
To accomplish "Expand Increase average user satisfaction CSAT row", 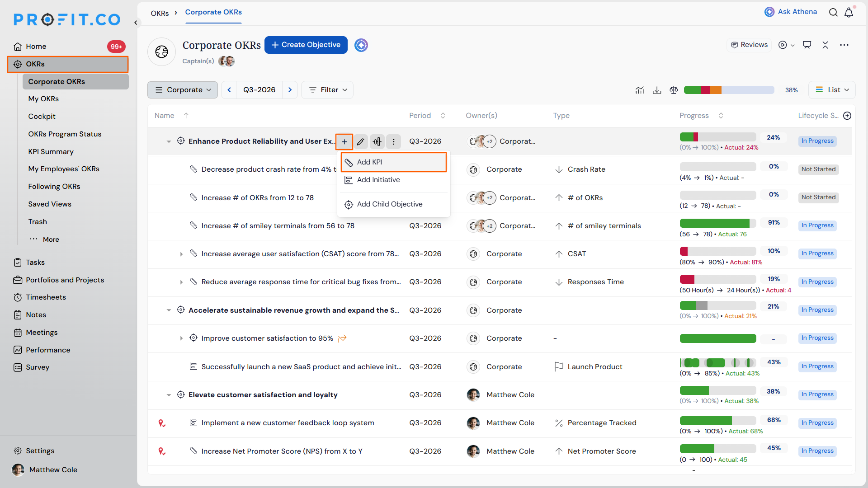I will [181, 254].
